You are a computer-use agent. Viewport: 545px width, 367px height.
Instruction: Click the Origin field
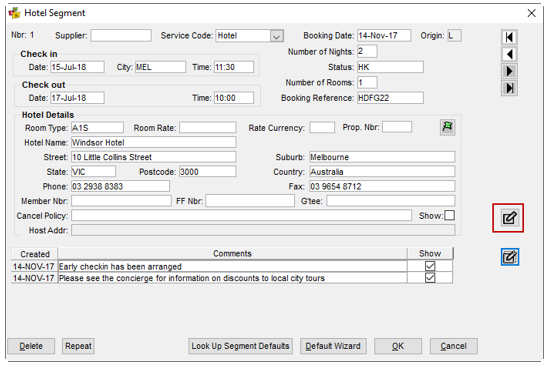(x=454, y=35)
